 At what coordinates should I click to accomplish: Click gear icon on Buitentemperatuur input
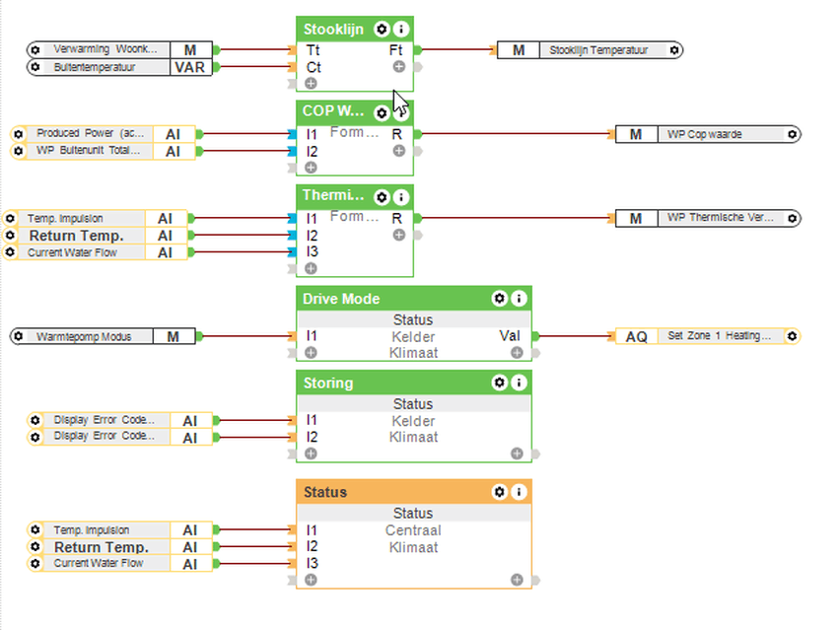(x=35, y=67)
